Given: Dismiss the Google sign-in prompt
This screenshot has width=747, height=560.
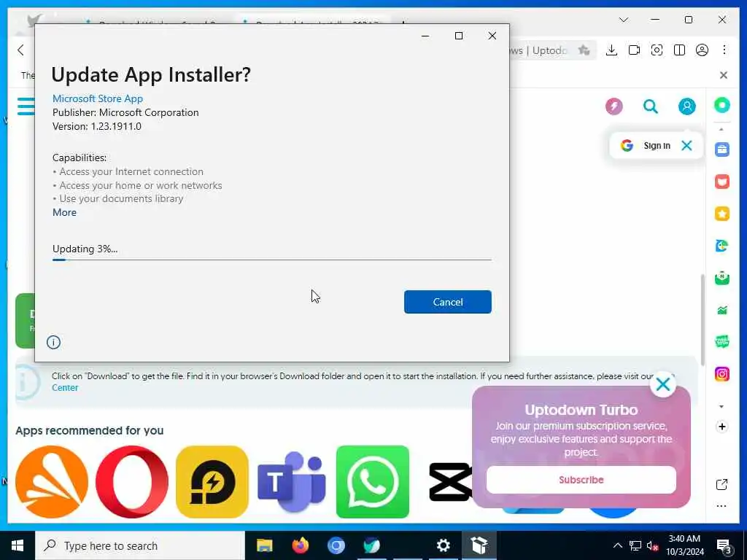Looking at the screenshot, I should [686, 146].
